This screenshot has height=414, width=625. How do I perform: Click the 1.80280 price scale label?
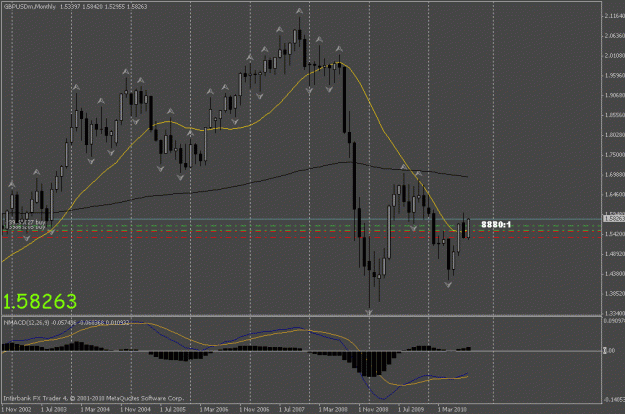[x=615, y=135]
